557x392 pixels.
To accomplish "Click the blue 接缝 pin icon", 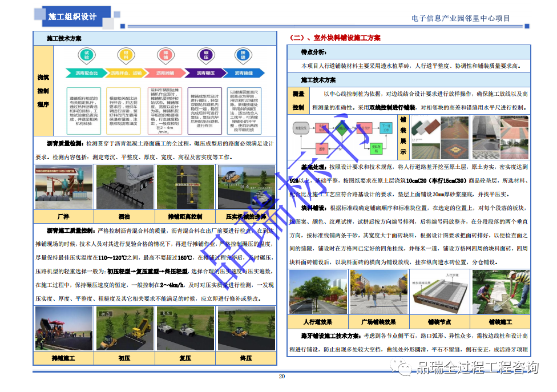I will [x=244, y=55].
